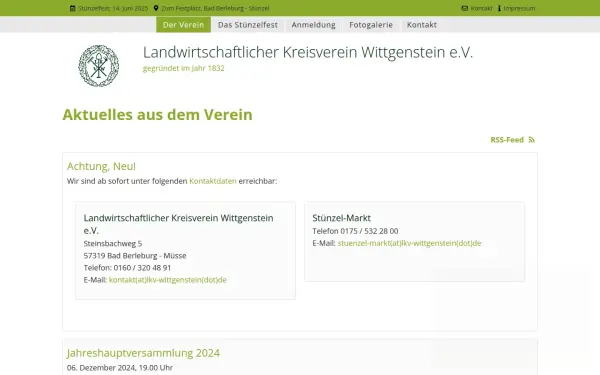This screenshot has height=375, width=600.
Task: Click the 57319 Bad Berleburg - Müsse line
Action: (135, 256)
